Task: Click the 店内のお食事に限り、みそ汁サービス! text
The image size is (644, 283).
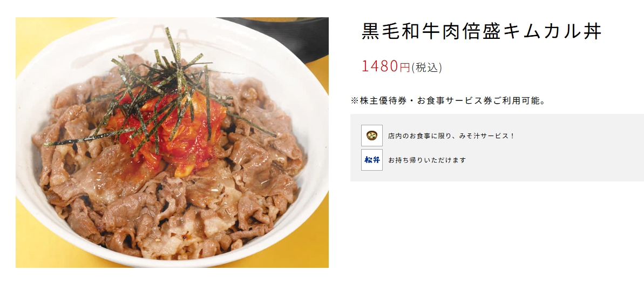Action: pos(451,136)
